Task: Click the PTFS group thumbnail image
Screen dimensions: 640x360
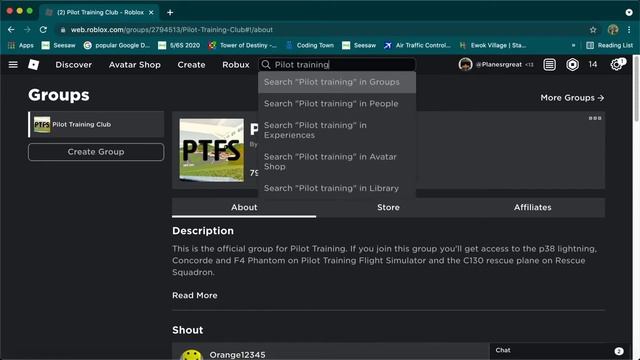Action: [211, 150]
